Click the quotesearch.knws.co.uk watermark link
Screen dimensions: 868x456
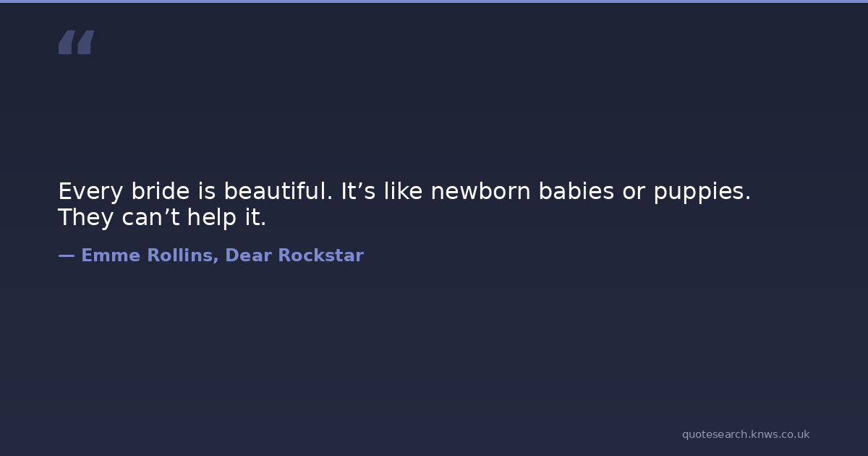click(745, 434)
